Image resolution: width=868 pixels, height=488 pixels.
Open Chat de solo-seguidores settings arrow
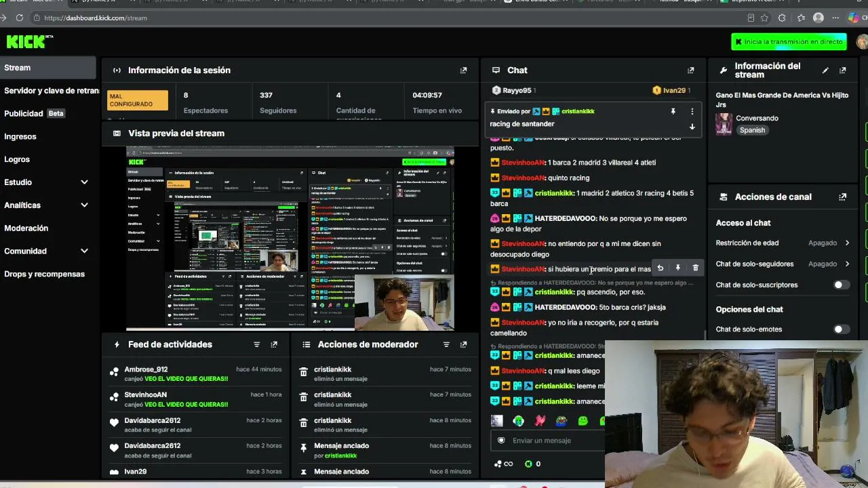click(847, 264)
